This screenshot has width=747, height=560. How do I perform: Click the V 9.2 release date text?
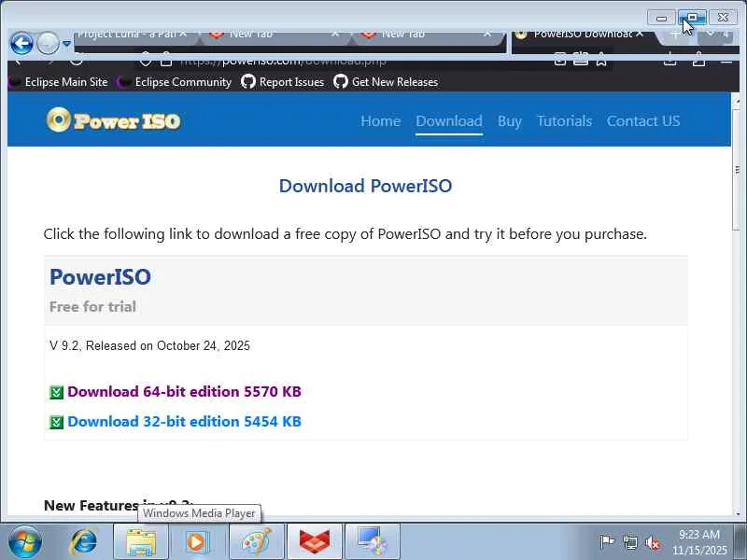click(149, 345)
